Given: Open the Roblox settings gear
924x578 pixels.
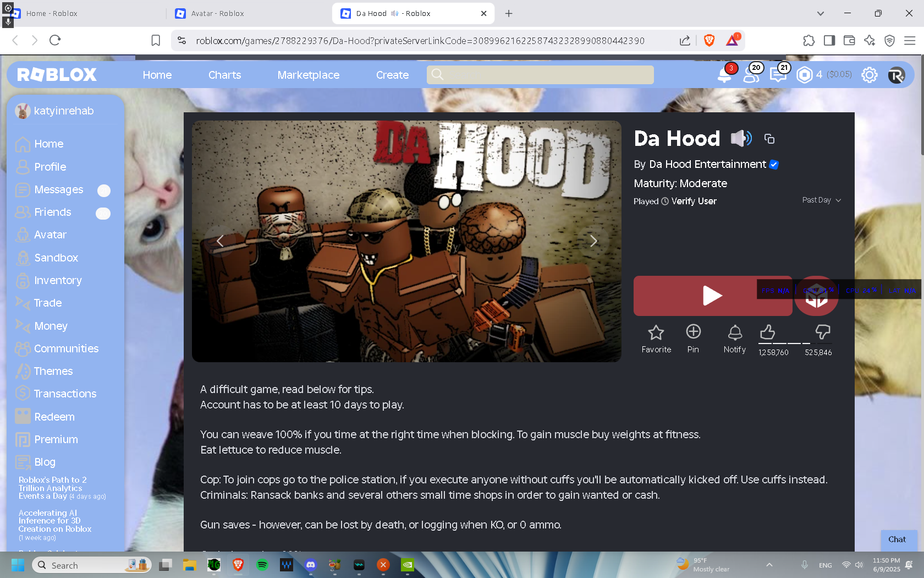Looking at the screenshot, I should click(870, 75).
